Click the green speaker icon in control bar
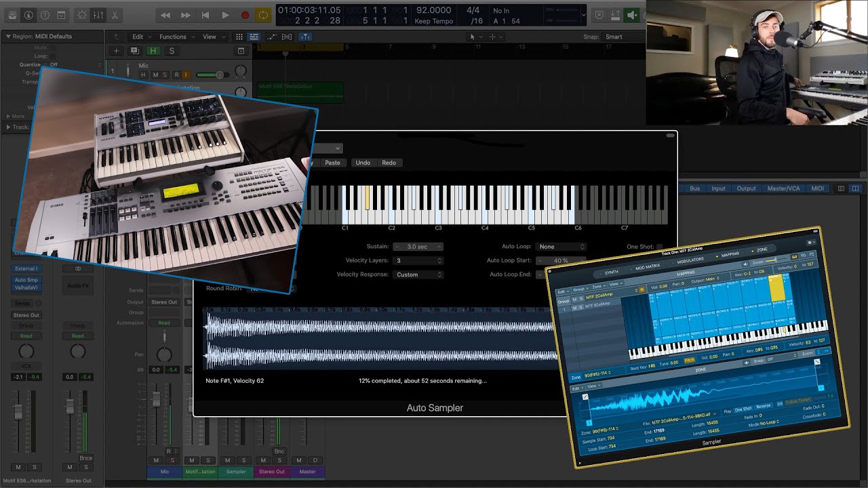868x488 pixels. (632, 15)
